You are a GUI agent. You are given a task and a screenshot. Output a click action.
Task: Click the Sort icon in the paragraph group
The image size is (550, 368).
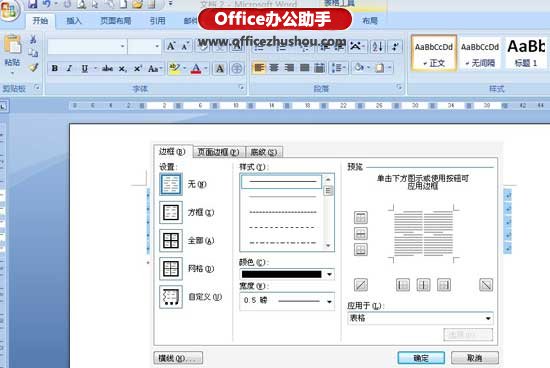378,46
